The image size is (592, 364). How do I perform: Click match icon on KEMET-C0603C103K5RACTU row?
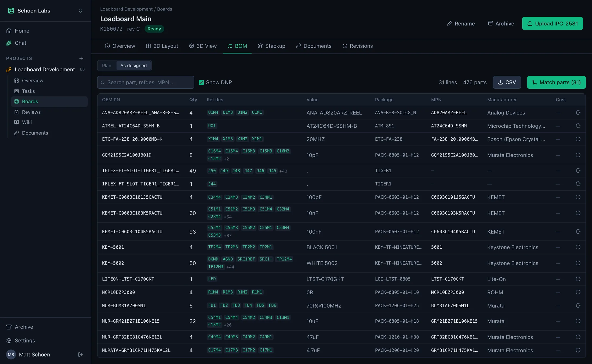point(578,213)
